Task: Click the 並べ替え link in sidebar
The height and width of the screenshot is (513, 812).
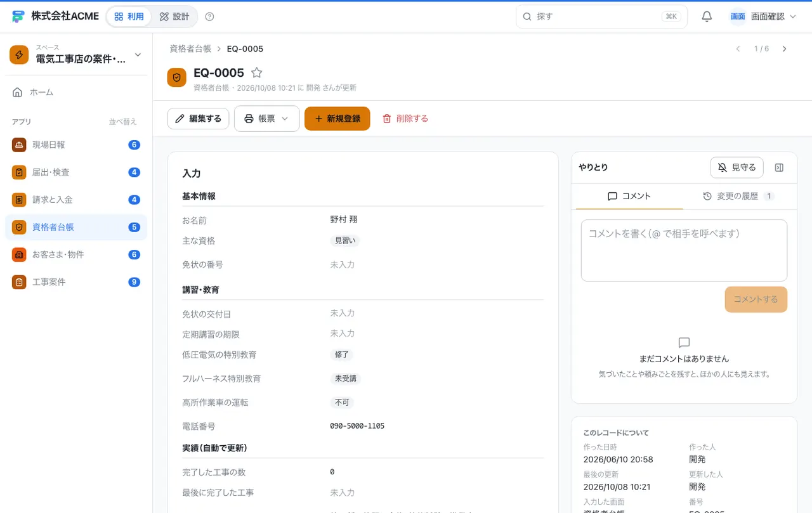Action: (x=123, y=122)
